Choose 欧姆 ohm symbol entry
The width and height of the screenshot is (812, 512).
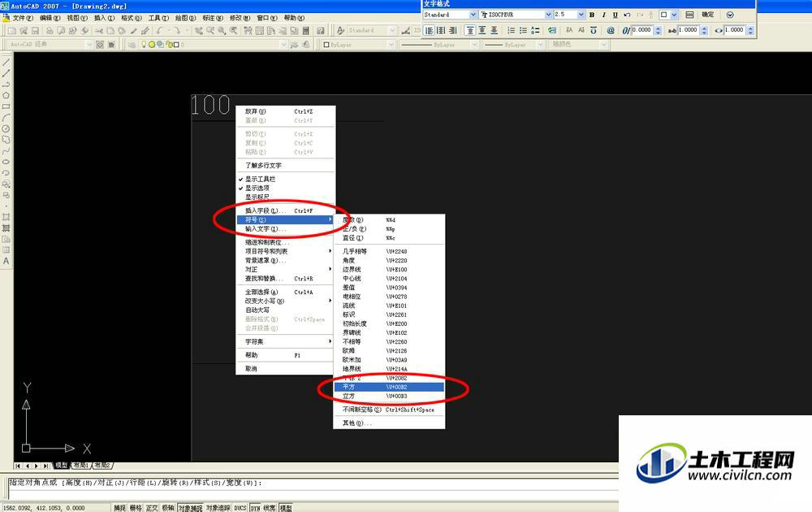[389, 351]
